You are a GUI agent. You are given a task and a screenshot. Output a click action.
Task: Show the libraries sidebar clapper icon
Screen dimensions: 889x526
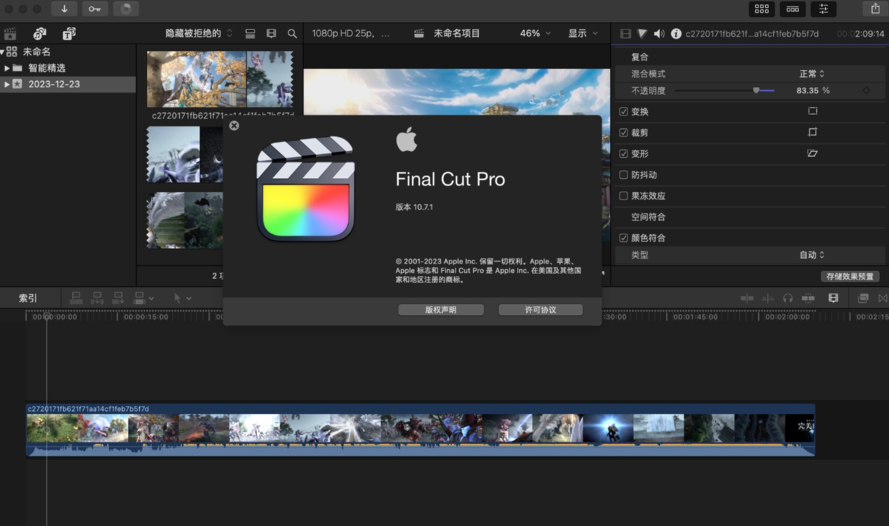tap(10, 33)
